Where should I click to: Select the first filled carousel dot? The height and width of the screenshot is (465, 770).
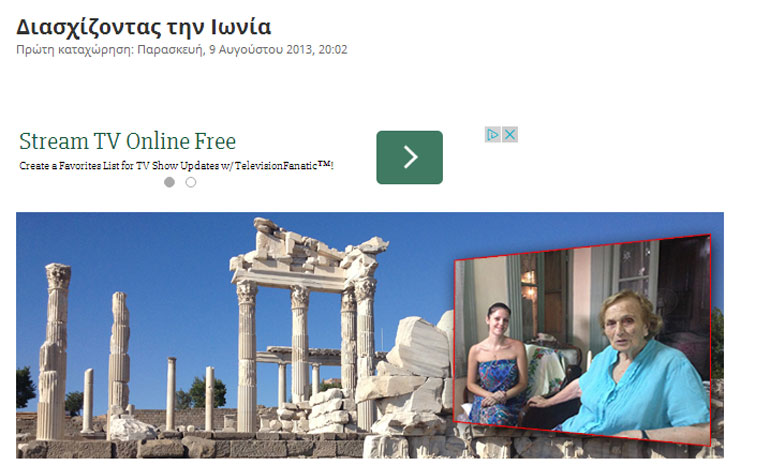click(169, 182)
